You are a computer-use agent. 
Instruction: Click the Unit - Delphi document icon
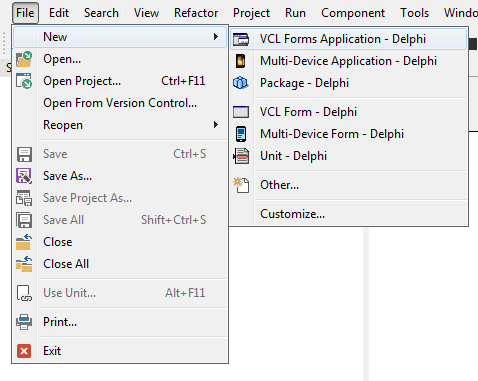tap(241, 156)
